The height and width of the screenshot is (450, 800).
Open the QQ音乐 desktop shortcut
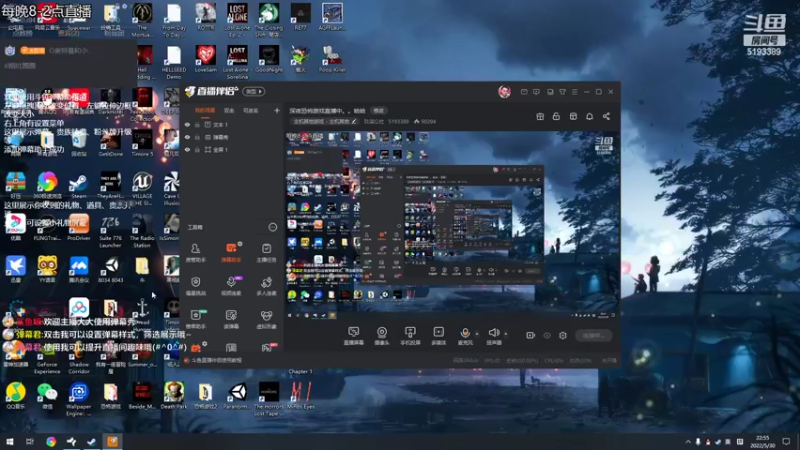[16, 396]
